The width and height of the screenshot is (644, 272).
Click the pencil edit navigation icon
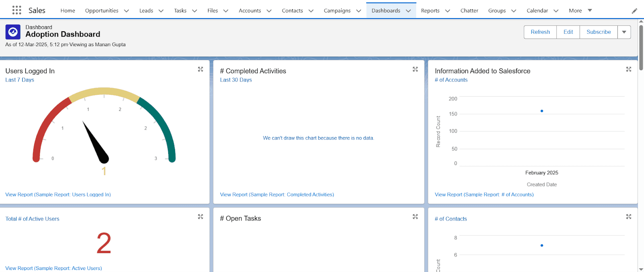click(634, 11)
